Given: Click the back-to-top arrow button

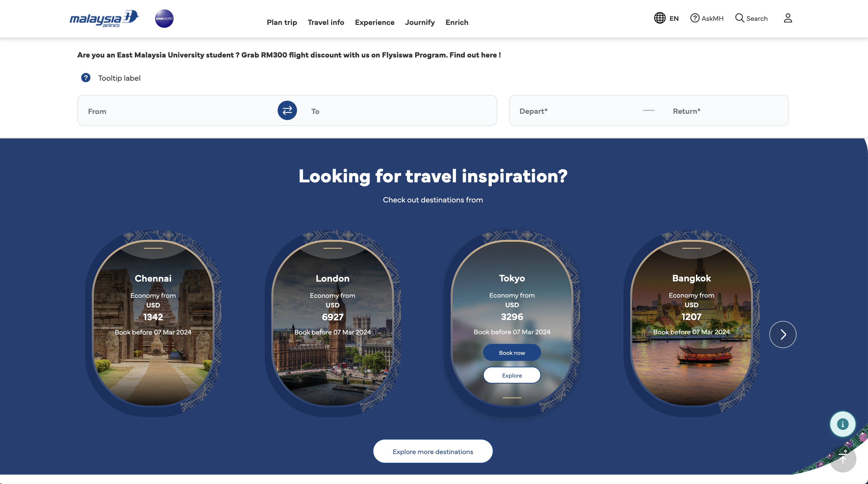Looking at the screenshot, I should point(843,459).
